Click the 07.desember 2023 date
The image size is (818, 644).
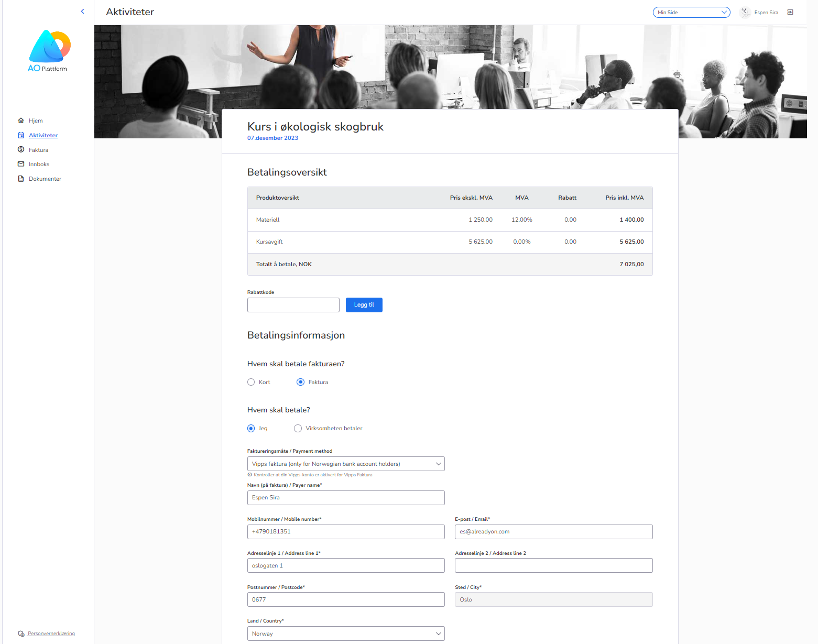pyautogui.click(x=272, y=138)
